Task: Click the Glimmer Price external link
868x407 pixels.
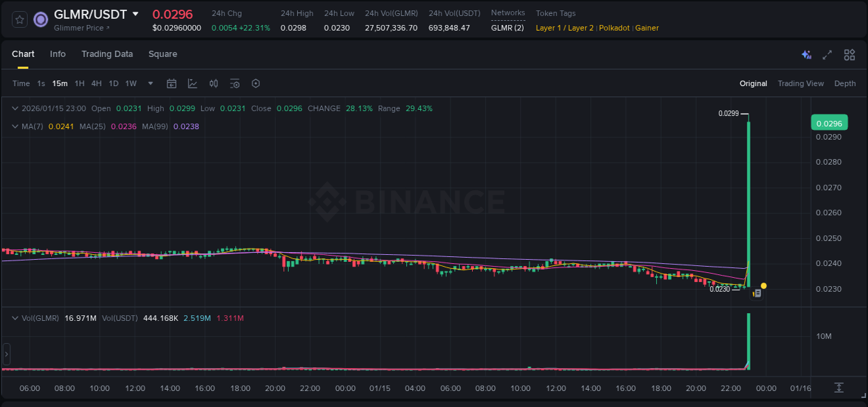Action: click(81, 28)
